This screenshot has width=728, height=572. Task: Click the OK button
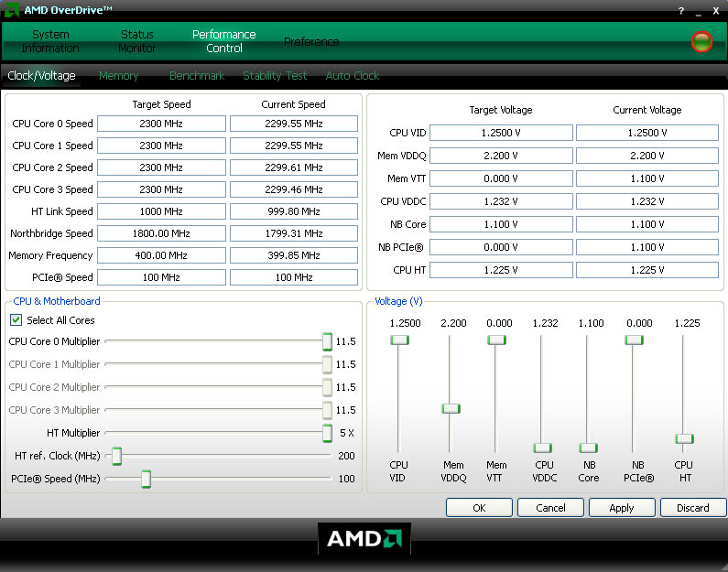pyautogui.click(x=479, y=508)
